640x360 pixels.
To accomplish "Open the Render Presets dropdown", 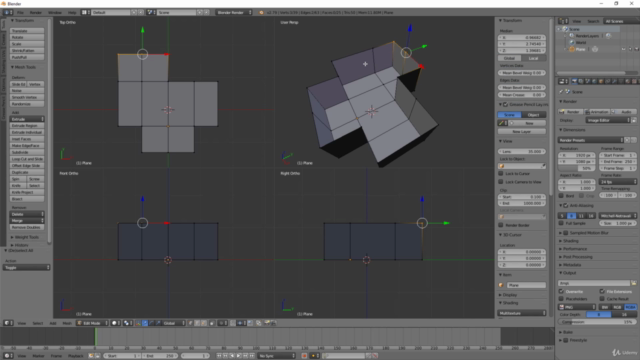I will pyautogui.click(x=591, y=140).
